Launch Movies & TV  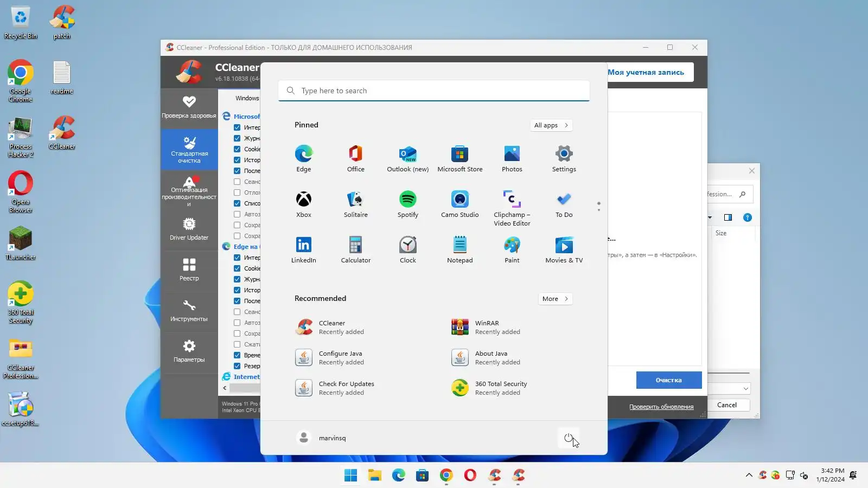[x=564, y=250]
